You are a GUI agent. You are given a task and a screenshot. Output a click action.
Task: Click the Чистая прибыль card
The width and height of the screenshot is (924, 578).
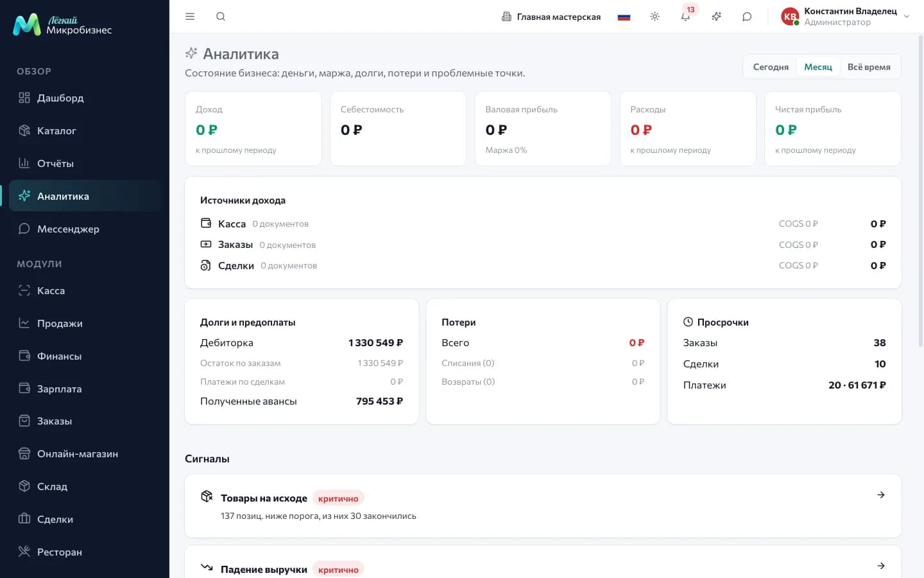click(833, 128)
